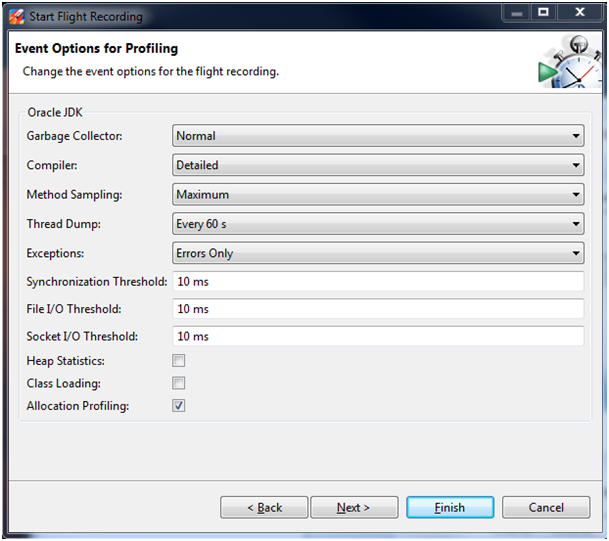Image resolution: width=609 pixels, height=541 pixels.
Task: Uncheck the Allocation Profiling checkbox
Action: [179, 405]
